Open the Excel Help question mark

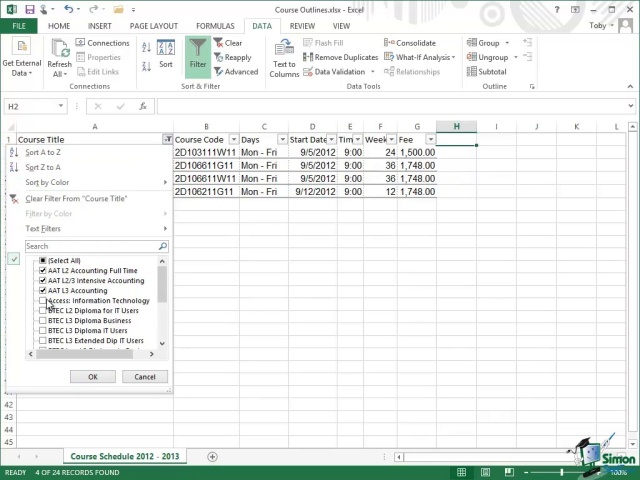(x=557, y=9)
